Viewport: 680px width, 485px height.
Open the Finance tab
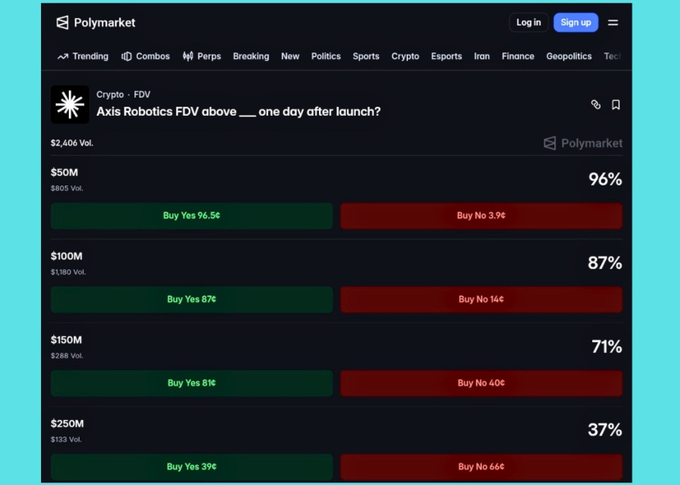pos(518,56)
